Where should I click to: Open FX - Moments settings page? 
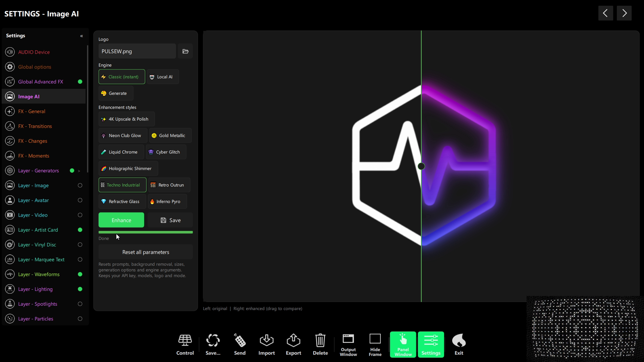tap(44, 156)
